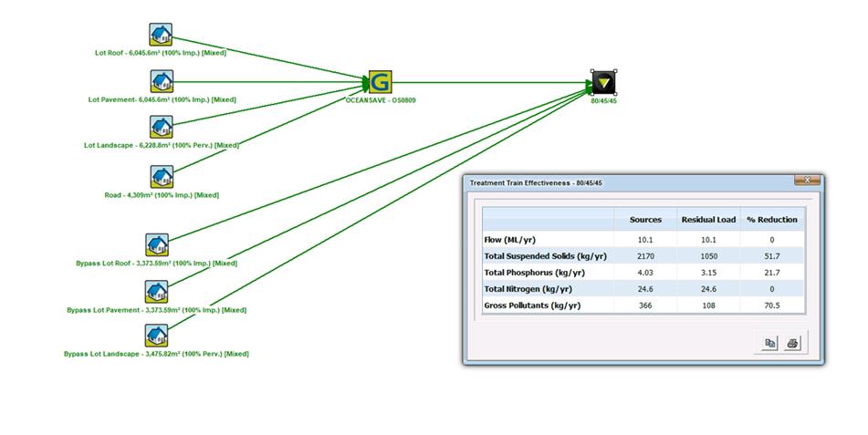The height and width of the screenshot is (435, 868).
Task: Click the Sources column header
Action: pyautogui.click(x=645, y=220)
